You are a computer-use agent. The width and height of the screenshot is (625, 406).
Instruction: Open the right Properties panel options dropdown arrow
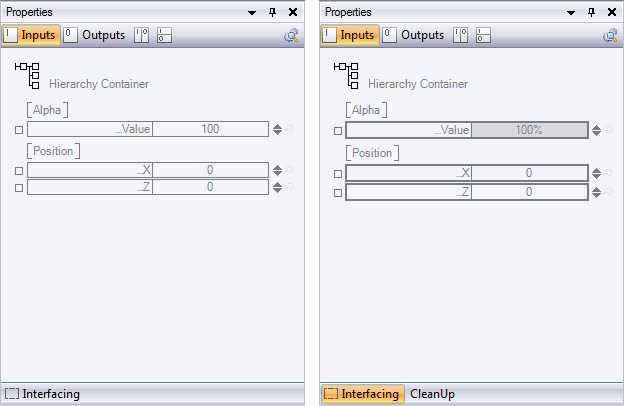571,12
